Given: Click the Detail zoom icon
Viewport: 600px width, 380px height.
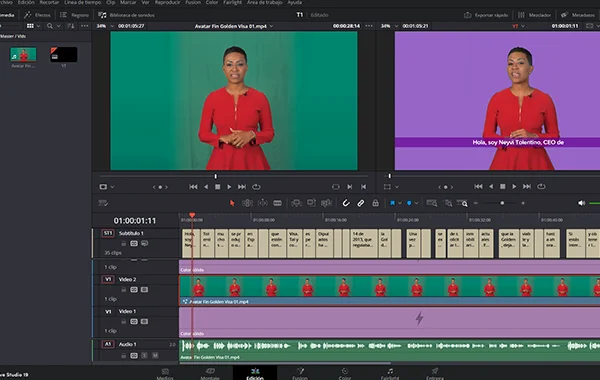Looking at the screenshot, I should click(448, 203).
